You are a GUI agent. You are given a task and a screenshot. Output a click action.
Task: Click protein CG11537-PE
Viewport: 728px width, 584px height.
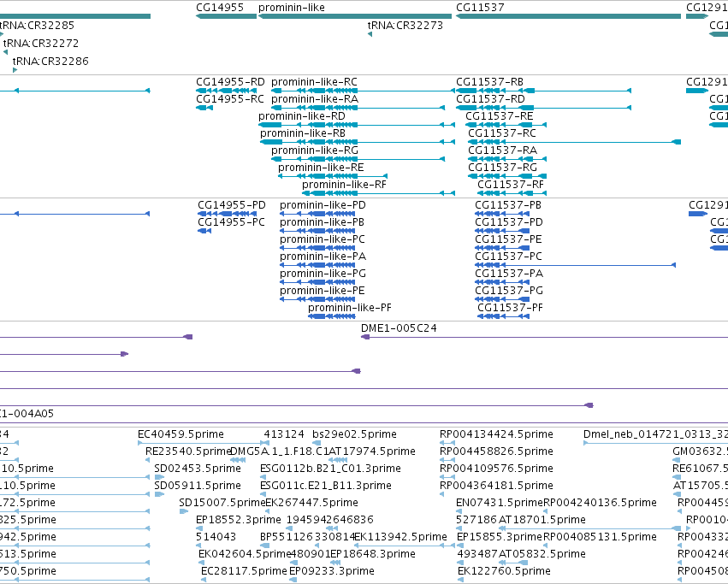[x=508, y=240]
